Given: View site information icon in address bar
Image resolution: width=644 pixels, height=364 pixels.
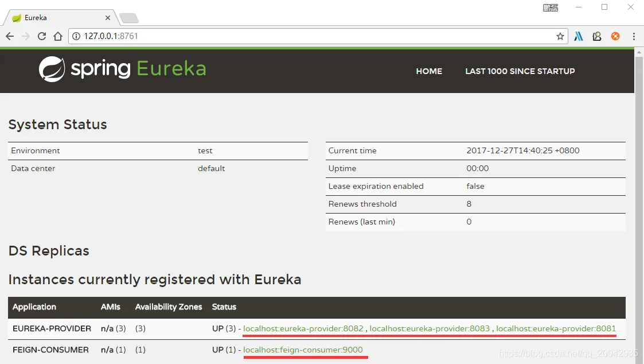Looking at the screenshot, I should click(76, 36).
